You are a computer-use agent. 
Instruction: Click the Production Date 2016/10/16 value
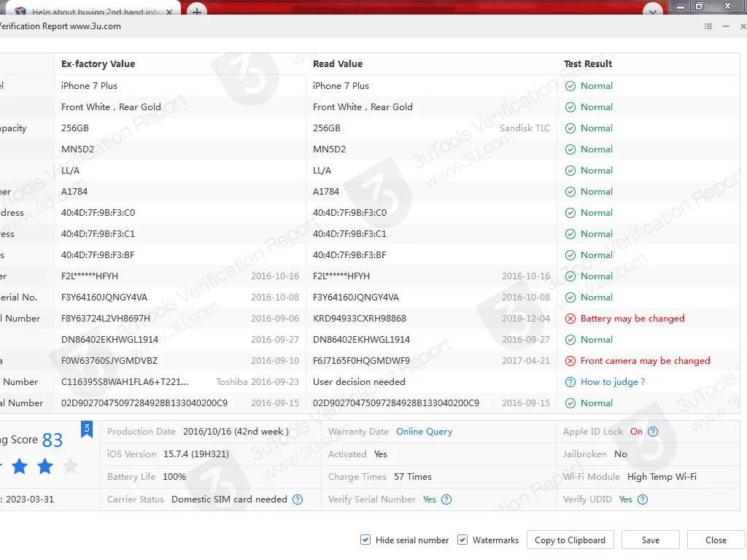pyautogui.click(x=236, y=432)
